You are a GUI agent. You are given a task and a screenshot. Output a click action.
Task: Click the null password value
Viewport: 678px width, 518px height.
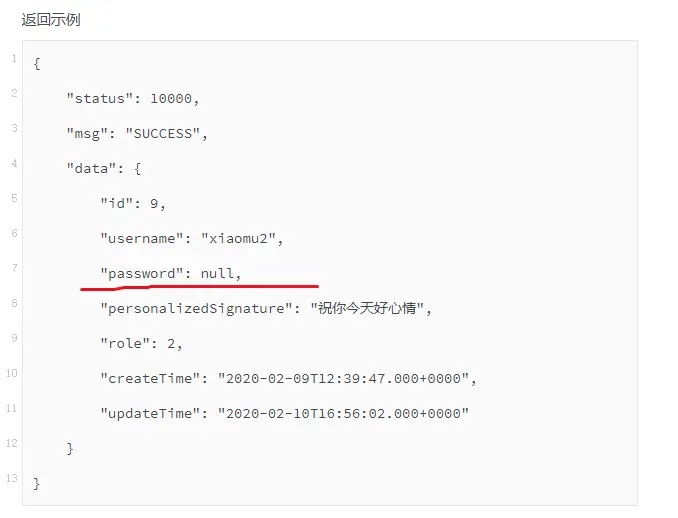217,273
